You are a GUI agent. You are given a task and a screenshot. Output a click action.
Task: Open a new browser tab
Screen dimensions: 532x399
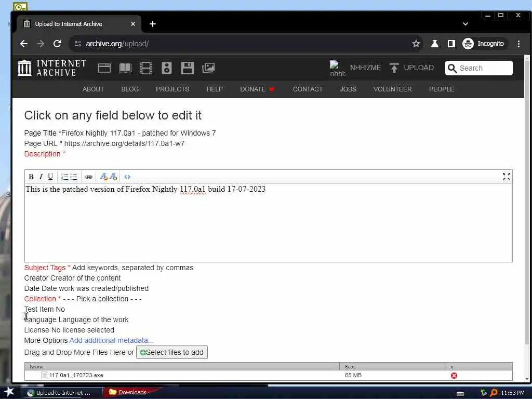[153, 24]
